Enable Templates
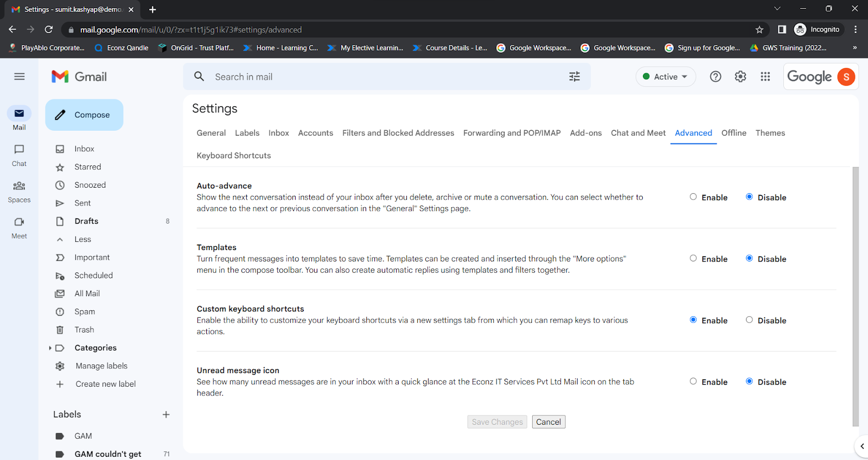 click(693, 258)
